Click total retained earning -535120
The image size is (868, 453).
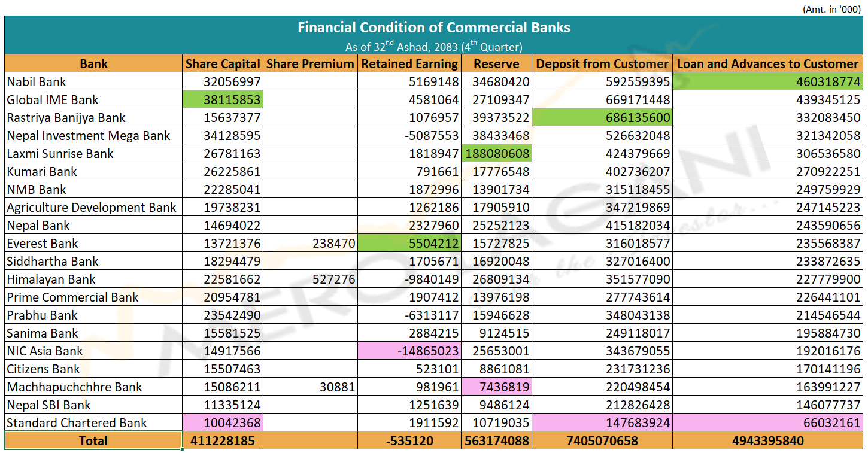click(409, 441)
